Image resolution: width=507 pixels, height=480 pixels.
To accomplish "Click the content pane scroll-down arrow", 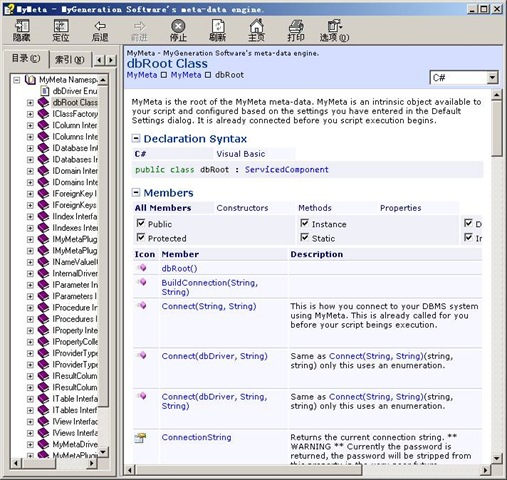I will [497, 458].
